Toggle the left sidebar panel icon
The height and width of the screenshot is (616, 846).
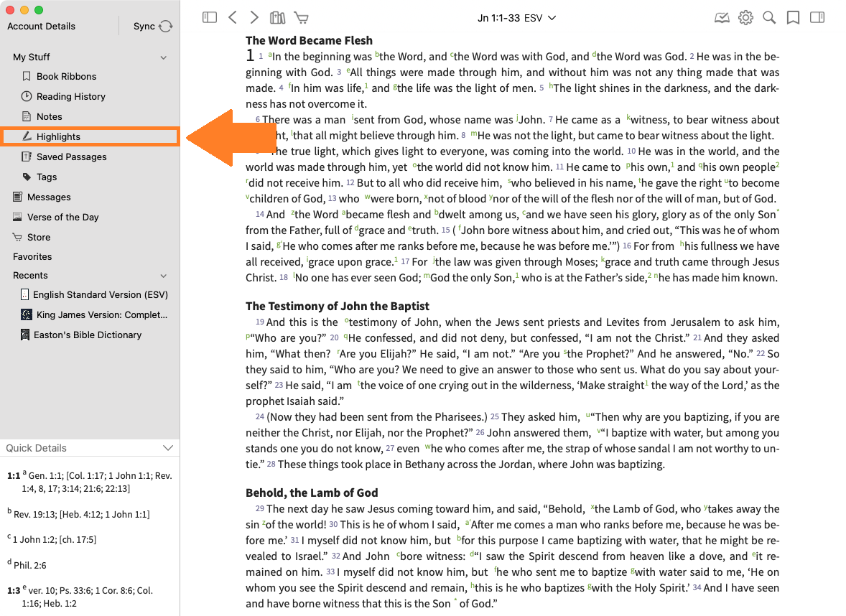pyautogui.click(x=210, y=18)
